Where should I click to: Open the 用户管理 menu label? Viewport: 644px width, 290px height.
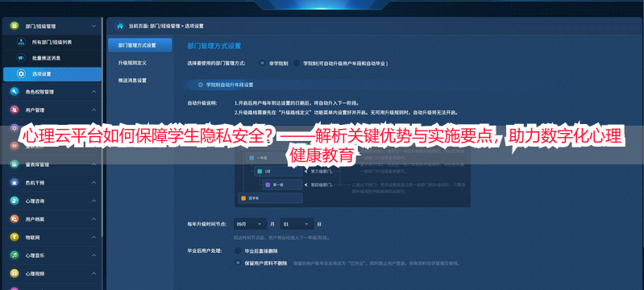pyautogui.click(x=35, y=110)
